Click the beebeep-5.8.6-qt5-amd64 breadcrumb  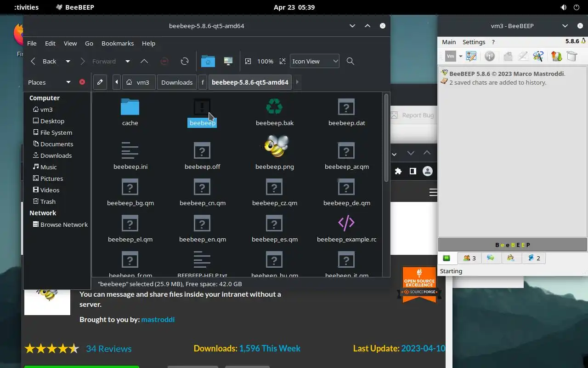pos(250,82)
